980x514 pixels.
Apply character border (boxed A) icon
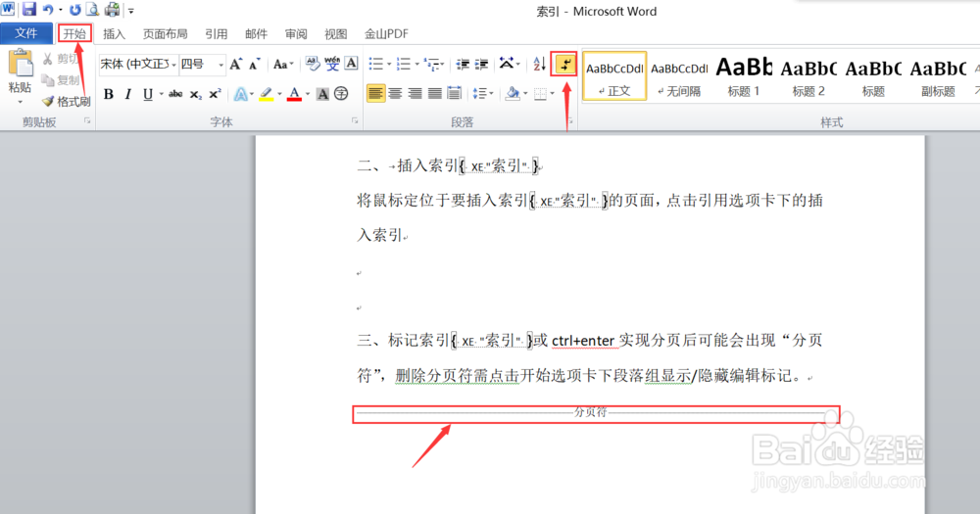click(351, 64)
